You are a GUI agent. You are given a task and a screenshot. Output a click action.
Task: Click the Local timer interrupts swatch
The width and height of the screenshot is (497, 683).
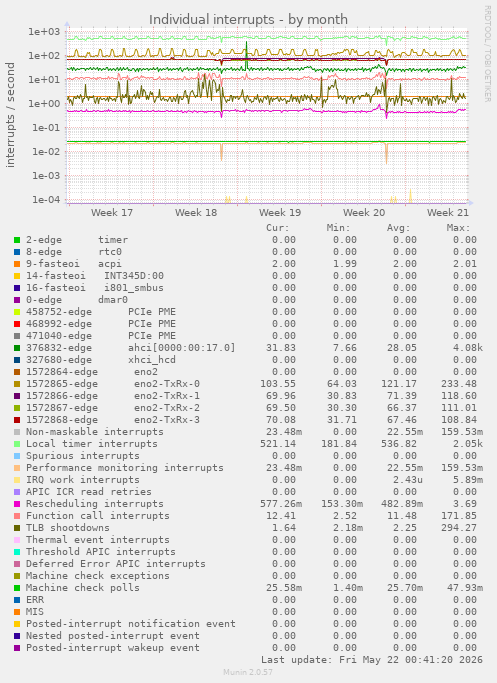click(17, 444)
